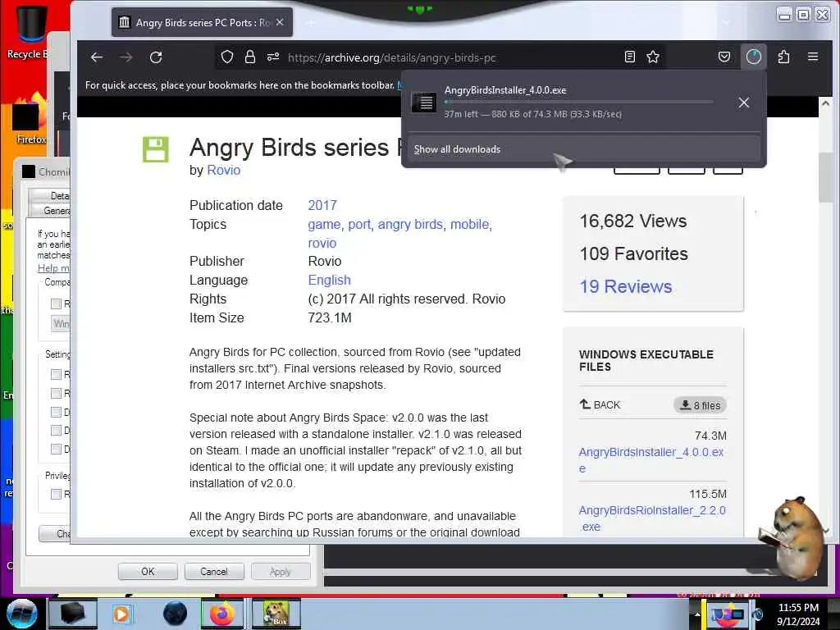This screenshot has width=840, height=630.
Task: Click the forward navigation arrow
Action: [x=126, y=57]
